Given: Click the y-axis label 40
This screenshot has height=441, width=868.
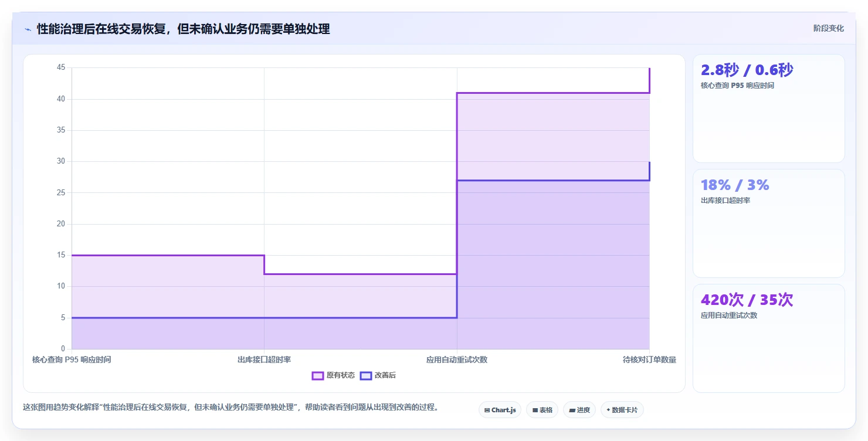Looking at the screenshot, I should click(61, 99).
